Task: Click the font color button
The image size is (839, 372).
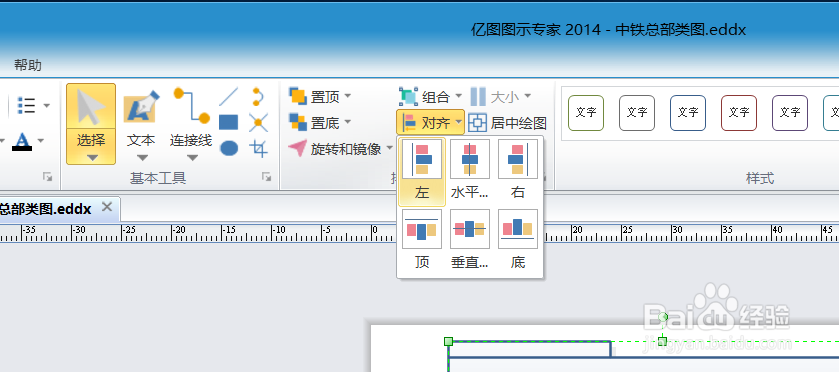Action: point(22,141)
